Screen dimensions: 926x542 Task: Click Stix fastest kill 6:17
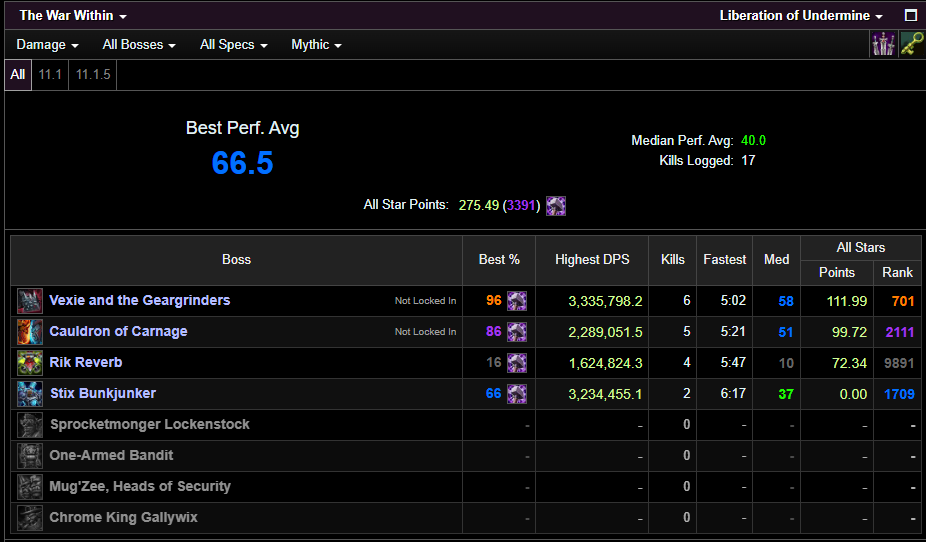733,394
